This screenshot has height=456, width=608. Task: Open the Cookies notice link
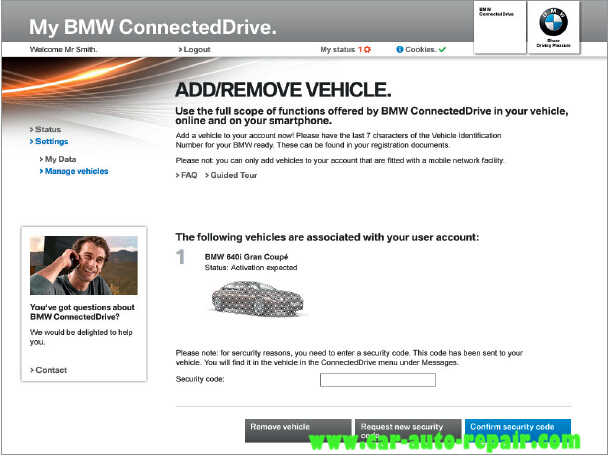(x=421, y=50)
